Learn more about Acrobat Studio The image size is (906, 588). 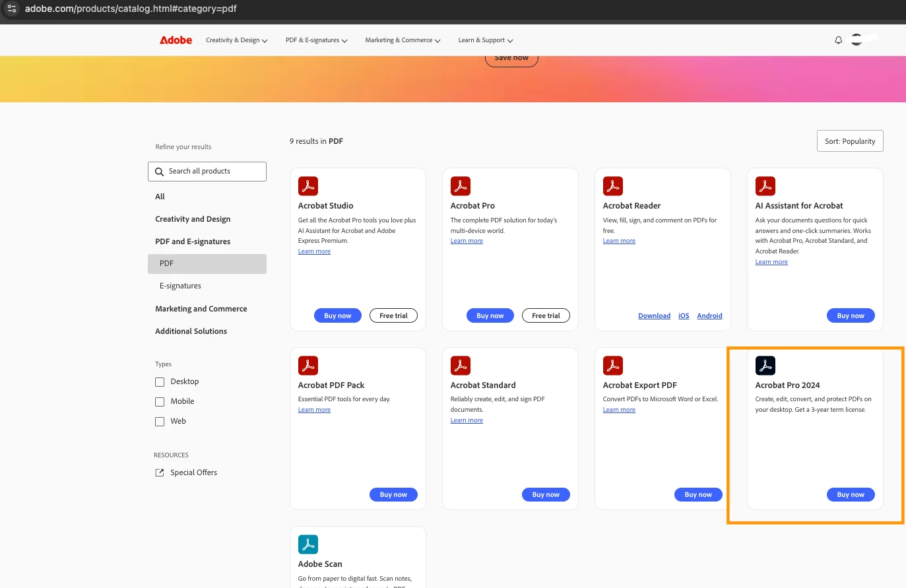point(314,251)
